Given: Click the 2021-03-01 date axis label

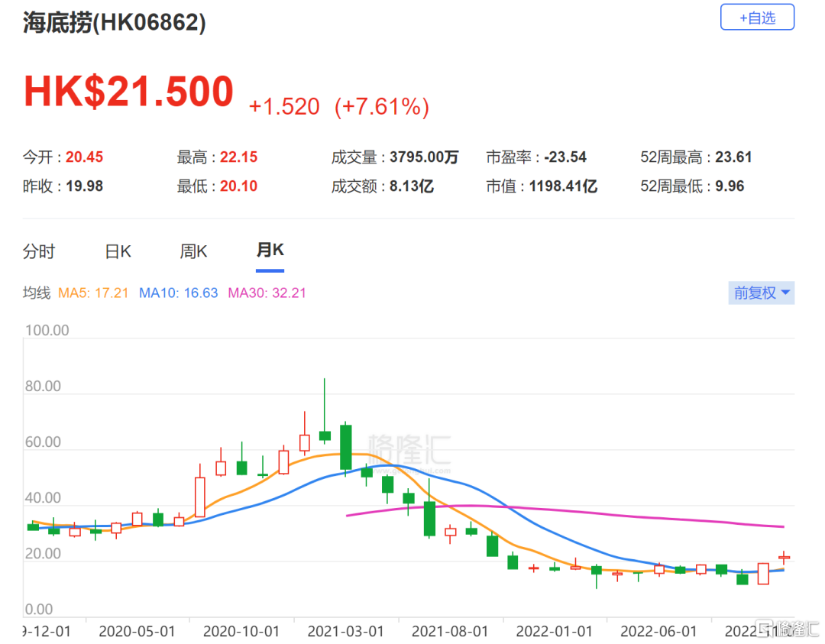Looking at the screenshot, I should 346,631.
